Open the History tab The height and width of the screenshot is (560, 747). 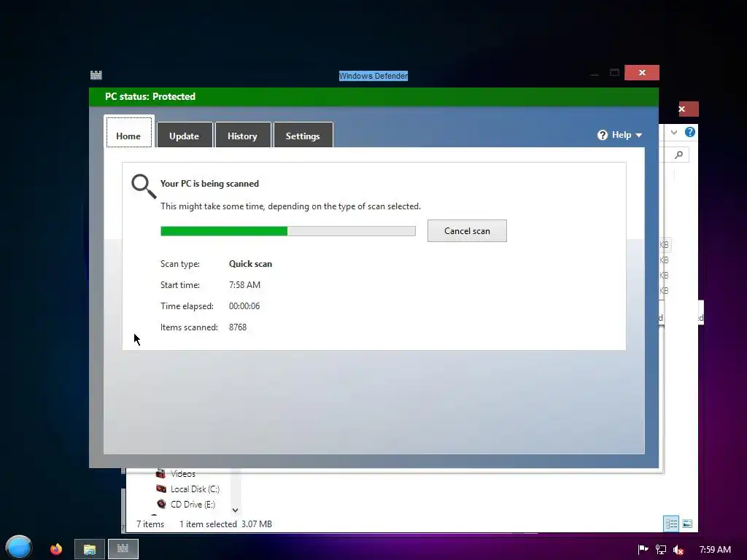243,135
